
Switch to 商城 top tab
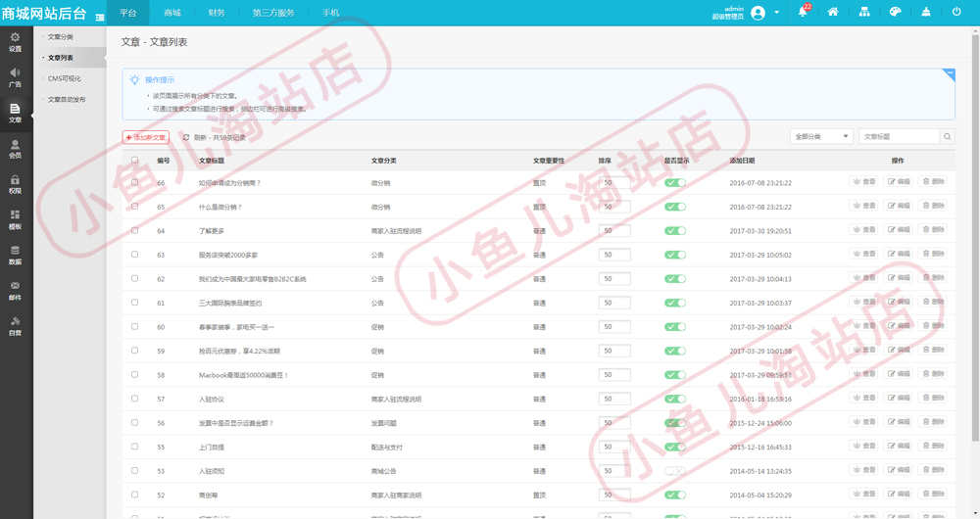tap(172, 13)
